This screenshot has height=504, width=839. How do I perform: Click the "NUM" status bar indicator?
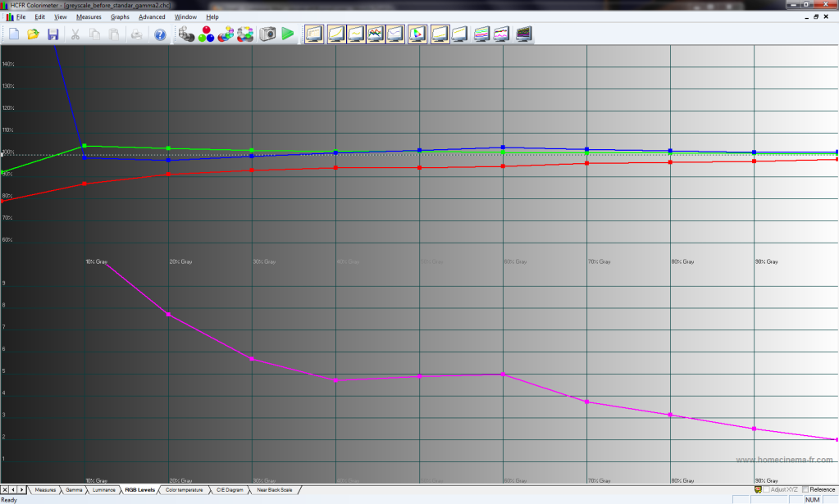(812, 500)
